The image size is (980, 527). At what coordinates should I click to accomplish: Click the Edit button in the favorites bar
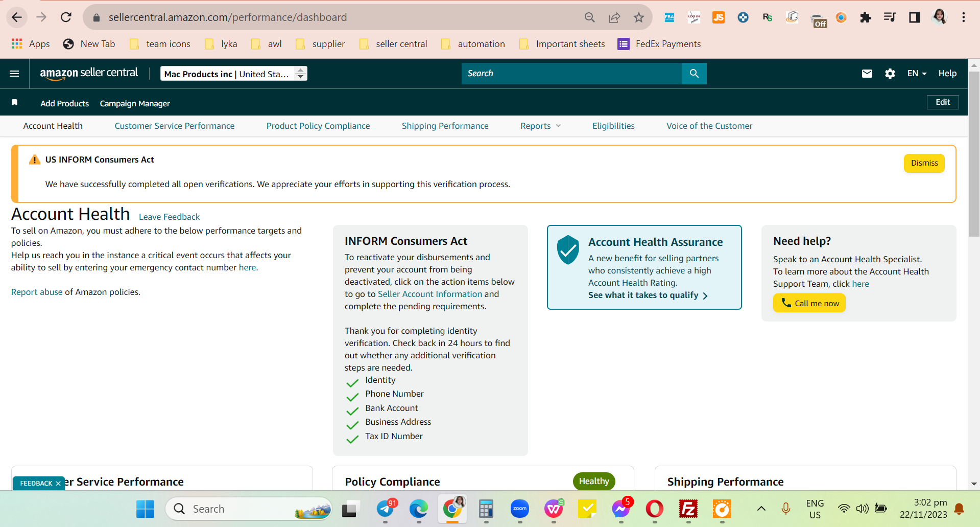pos(943,102)
